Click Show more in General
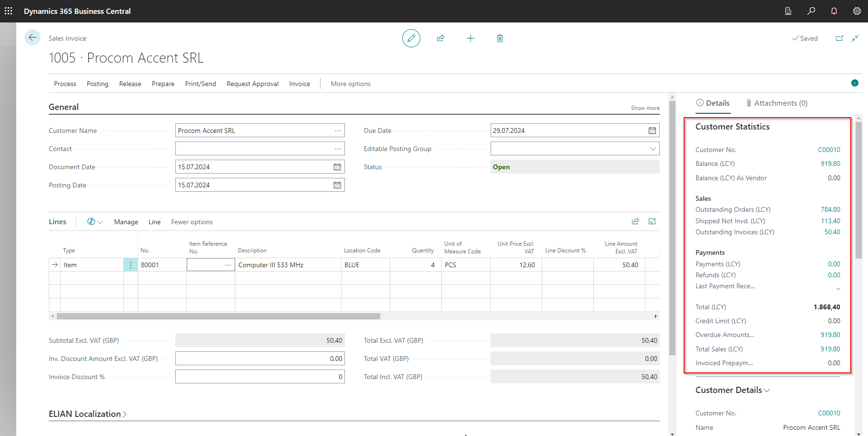 coord(645,108)
